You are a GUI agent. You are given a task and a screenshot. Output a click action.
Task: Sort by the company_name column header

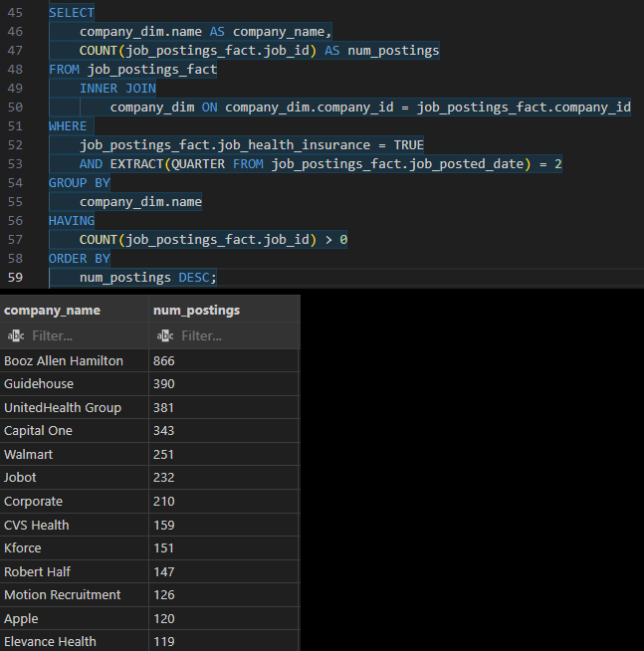[x=52, y=311]
